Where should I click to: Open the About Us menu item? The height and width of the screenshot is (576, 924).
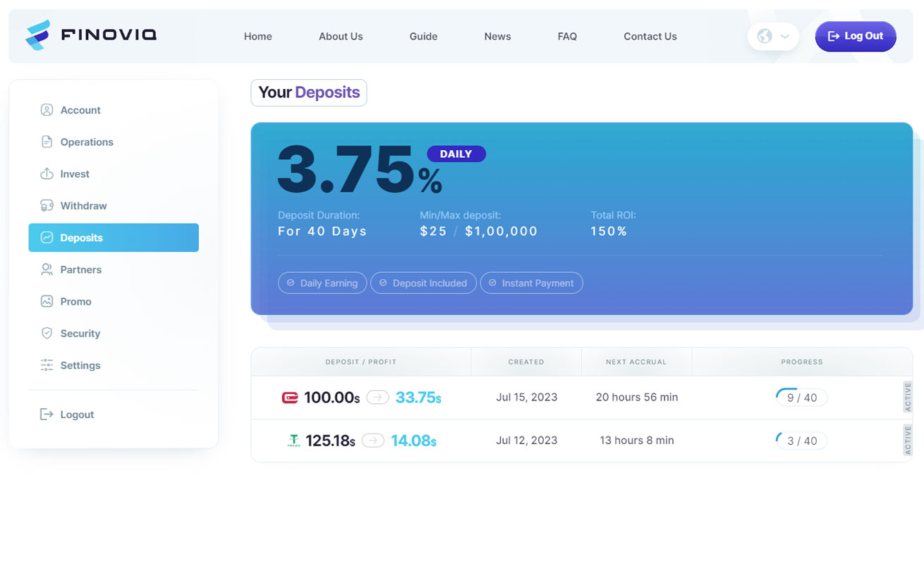[x=341, y=37]
